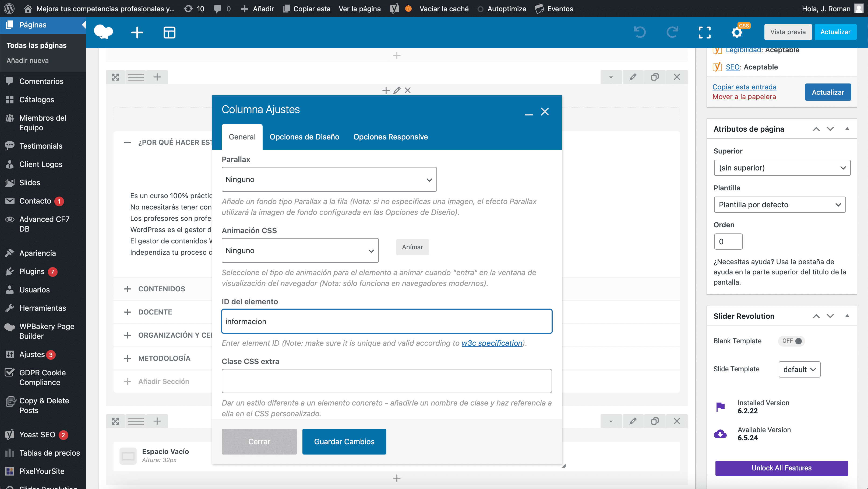
Task: Open Parallax dropdown selector
Action: [x=328, y=179]
